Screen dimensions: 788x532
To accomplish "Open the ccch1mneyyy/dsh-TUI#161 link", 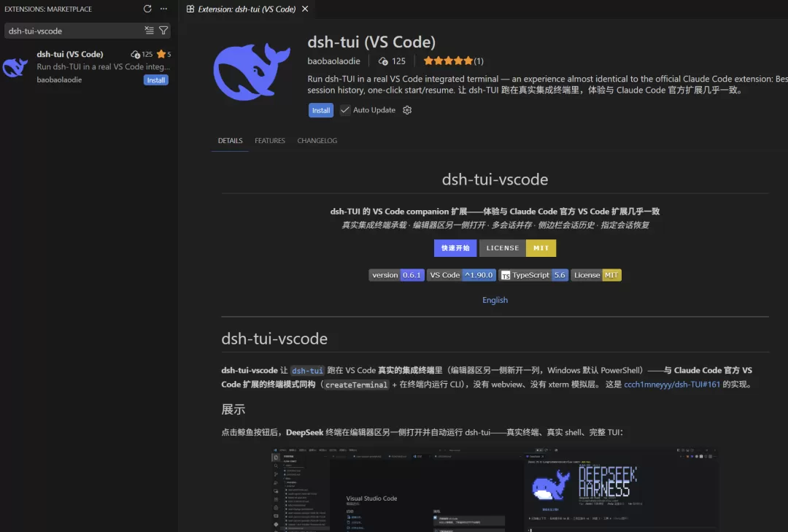I will click(x=672, y=384).
